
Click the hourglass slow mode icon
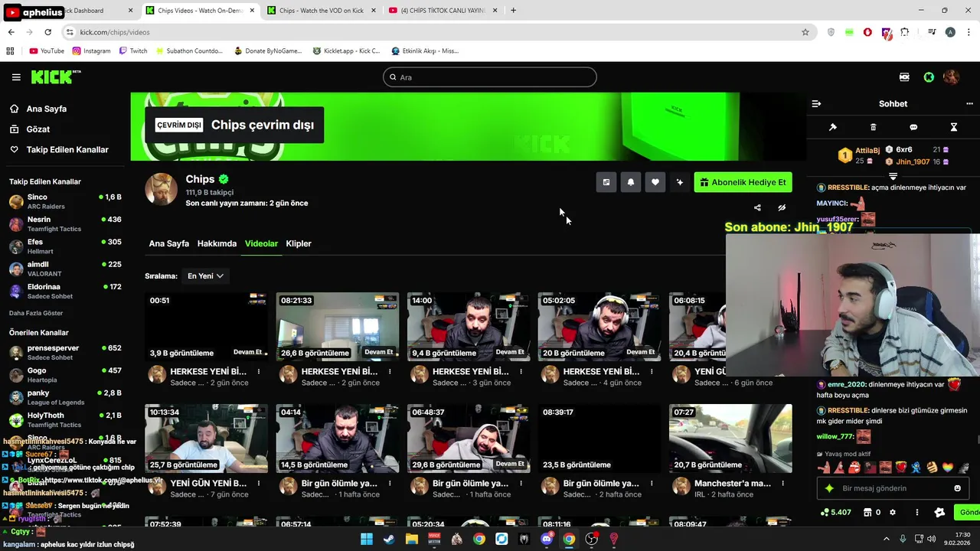coord(954,127)
